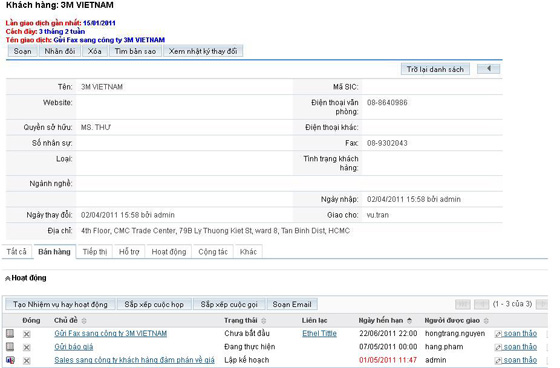
Task: Click the edit pencil icon for the admin row
Action: click(x=498, y=360)
